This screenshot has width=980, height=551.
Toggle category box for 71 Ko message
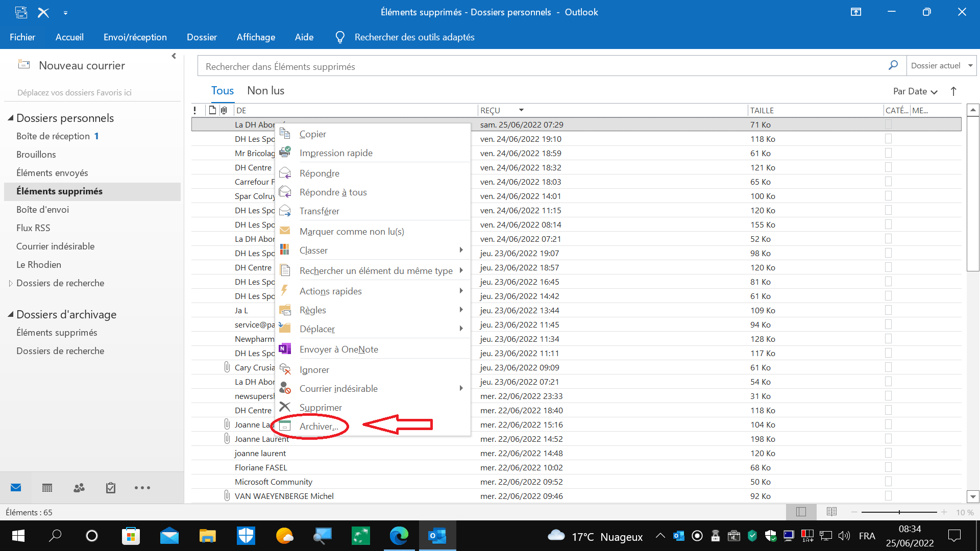click(888, 124)
